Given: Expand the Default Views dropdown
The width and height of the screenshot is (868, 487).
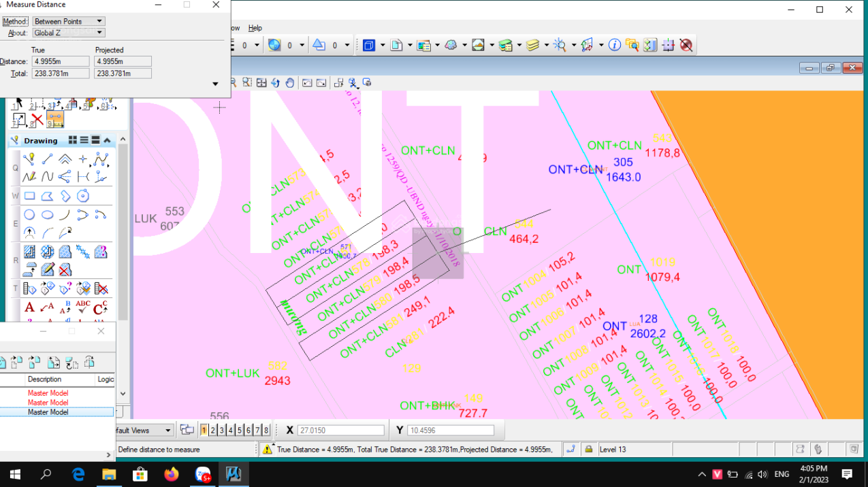Looking at the screenshot, I should tap(167, 430).
